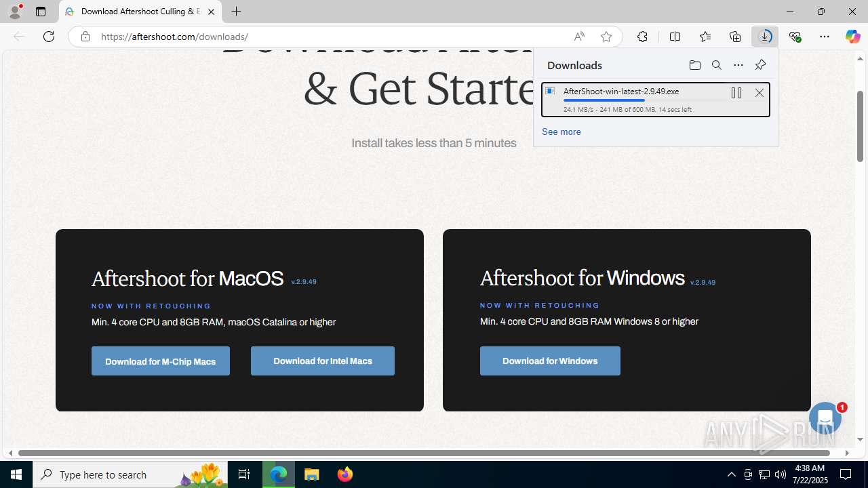Click the network icon in system tray
The height and width of the screenshot is (488, 868).
764,474
